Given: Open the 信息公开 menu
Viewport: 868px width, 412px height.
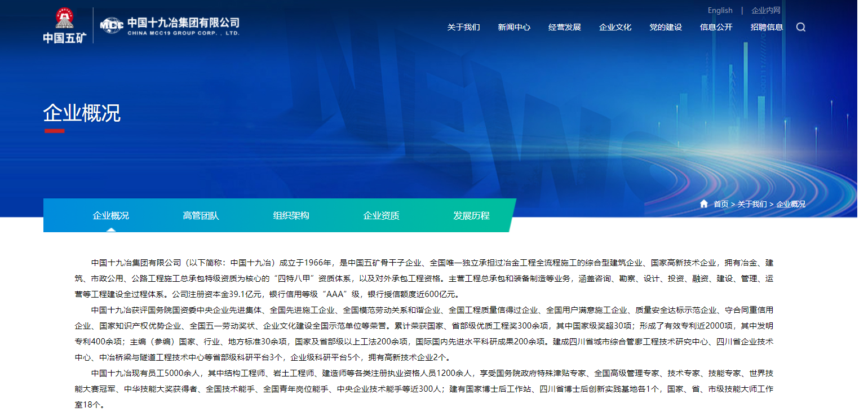Looking at the screenshot, I should click(x=716, y=27).
